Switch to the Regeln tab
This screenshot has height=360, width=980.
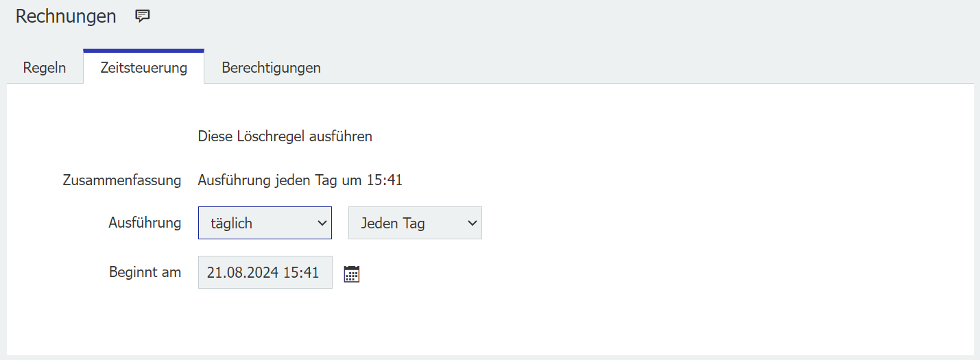45,68
